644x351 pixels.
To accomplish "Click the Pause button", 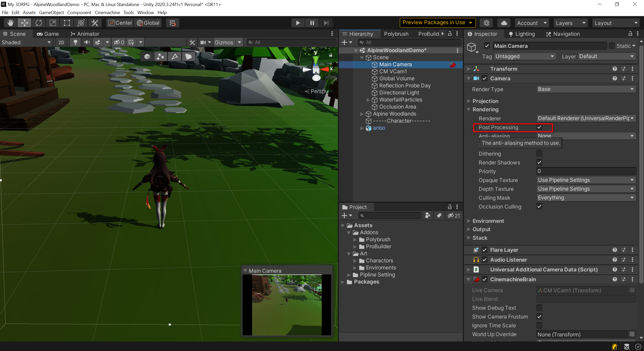I will pyautogui.click(x=312, y=23).
